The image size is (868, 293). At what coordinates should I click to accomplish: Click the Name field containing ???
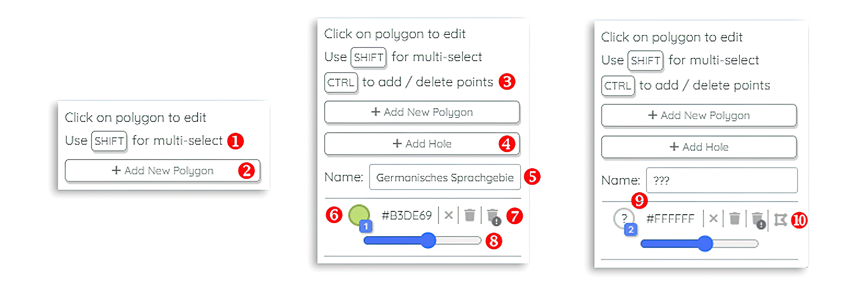click(722, 180)
